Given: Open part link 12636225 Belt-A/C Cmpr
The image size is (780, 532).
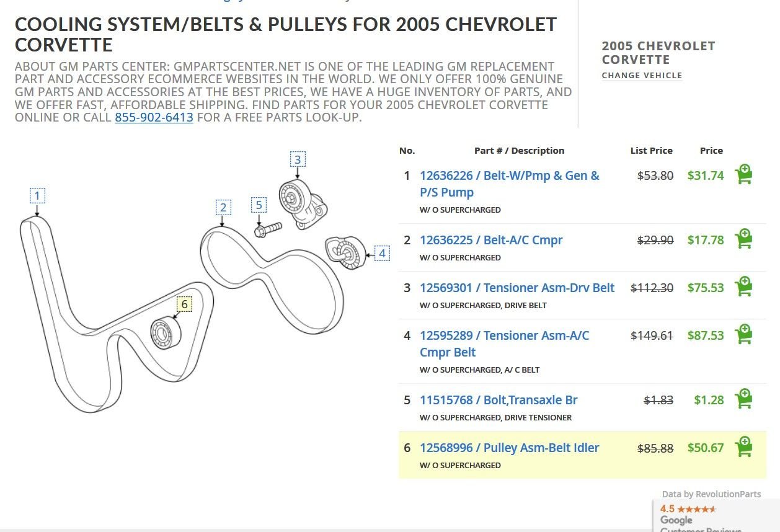Looking at the screenshot, I should point(491,240).
